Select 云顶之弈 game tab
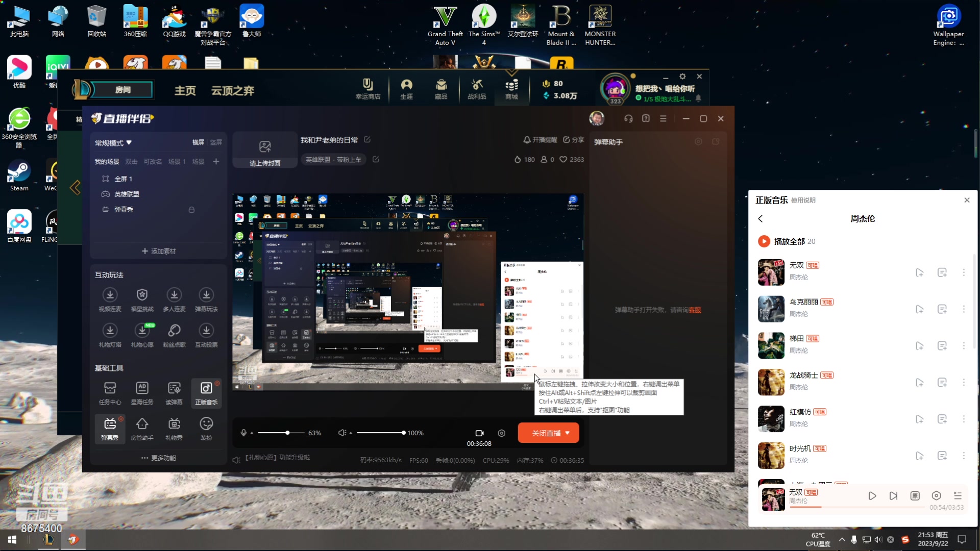Screen dimensions: 980x551 233,90
